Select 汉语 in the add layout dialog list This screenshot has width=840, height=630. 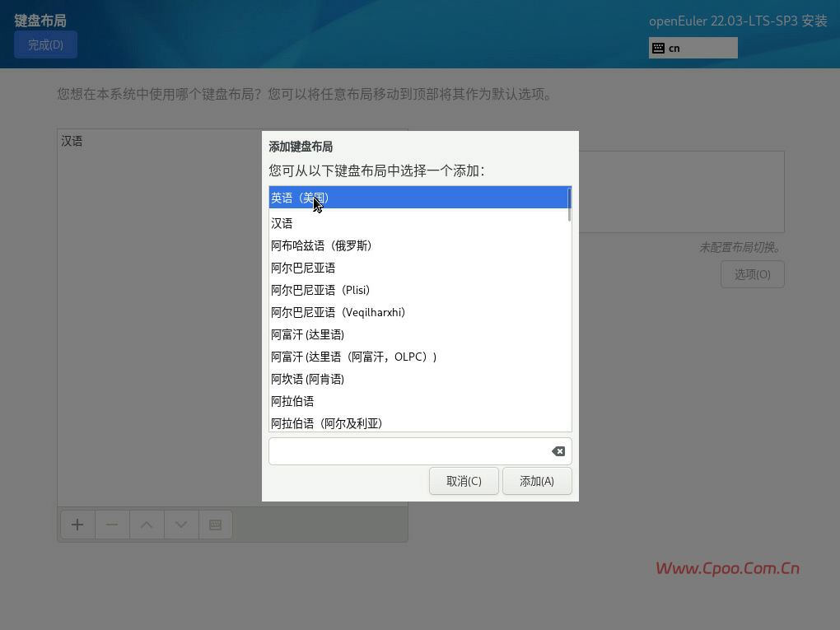coord(419,223)
